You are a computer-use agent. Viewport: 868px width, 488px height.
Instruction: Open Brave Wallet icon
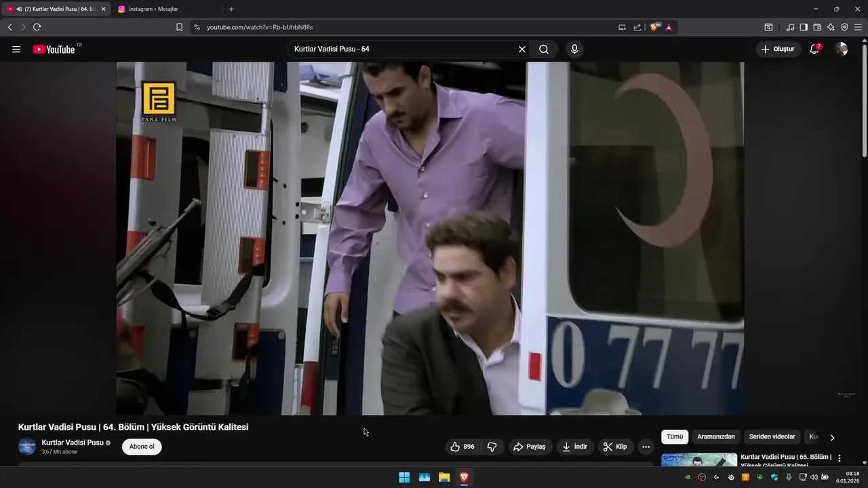pos(817,27)
